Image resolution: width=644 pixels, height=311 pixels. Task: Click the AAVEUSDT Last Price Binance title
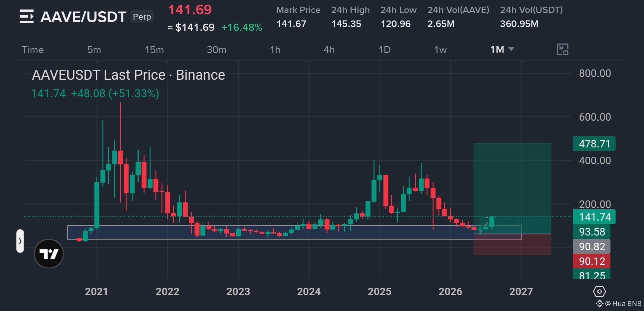(129, 75)
